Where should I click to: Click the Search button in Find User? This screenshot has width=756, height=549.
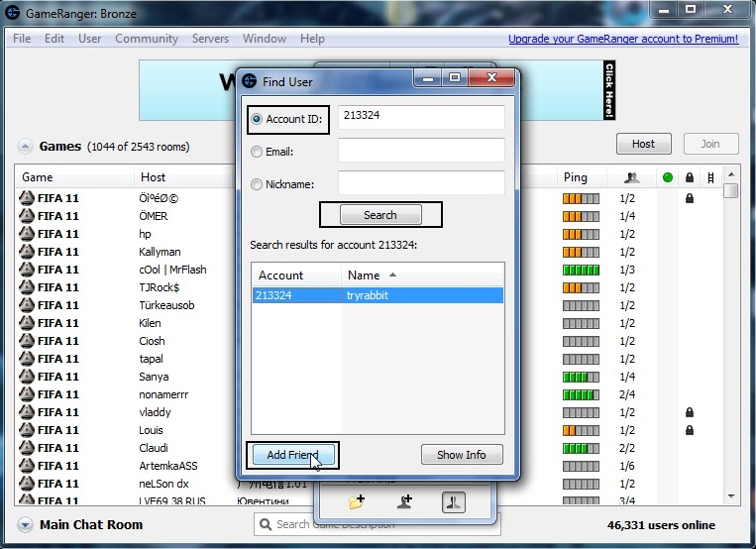pyautogui.click(x=380, y=215)
